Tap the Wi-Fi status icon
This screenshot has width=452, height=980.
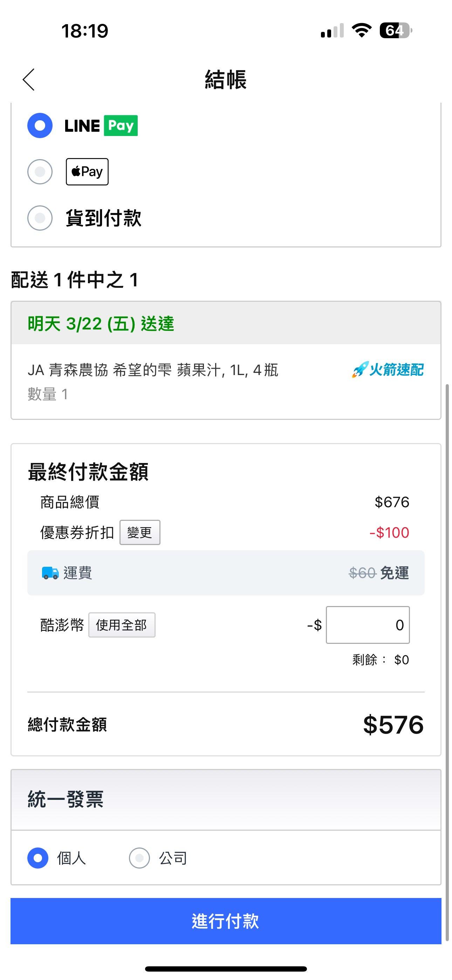pos(362,30)
